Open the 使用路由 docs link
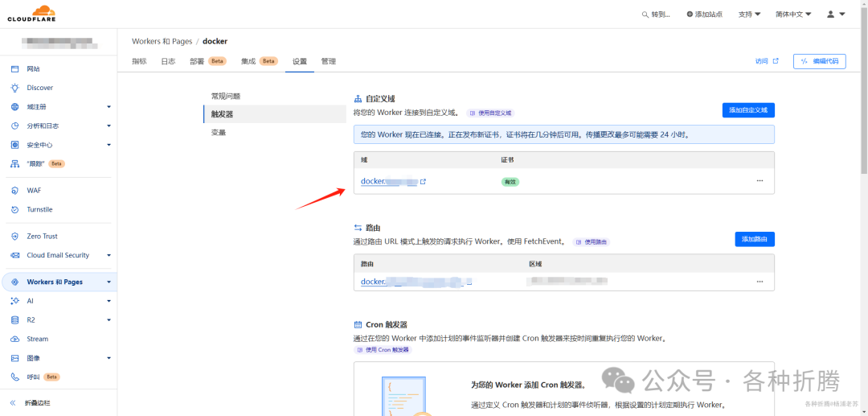868x416 pixels. [x=592, y=242]
